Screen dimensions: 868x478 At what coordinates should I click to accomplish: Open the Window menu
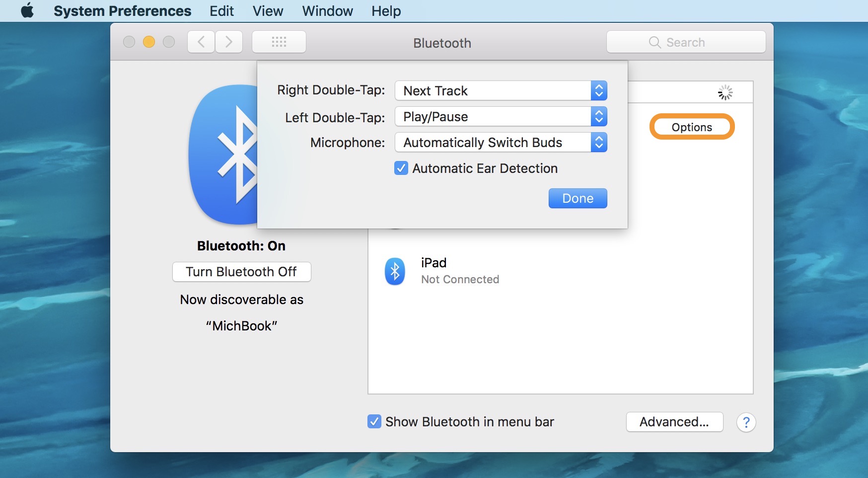[x=327, y=11]
